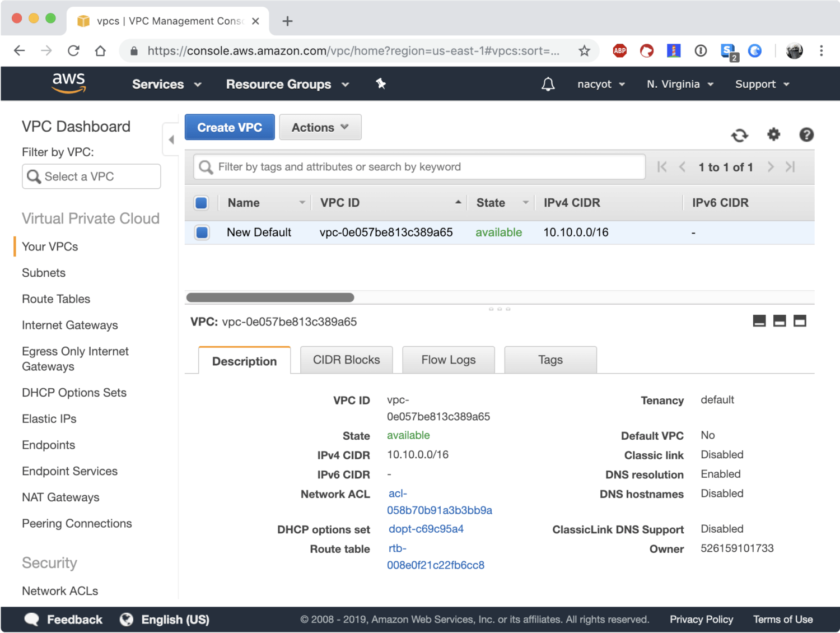
Task: Toggle the select-all checkbox in table header
Action: tap(202, 203)
